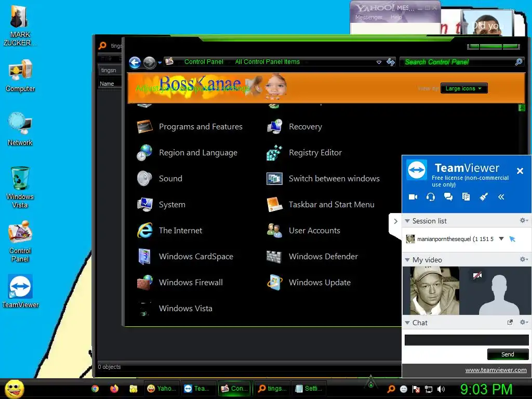Open the Chat gear menu

tap(524, 322)
